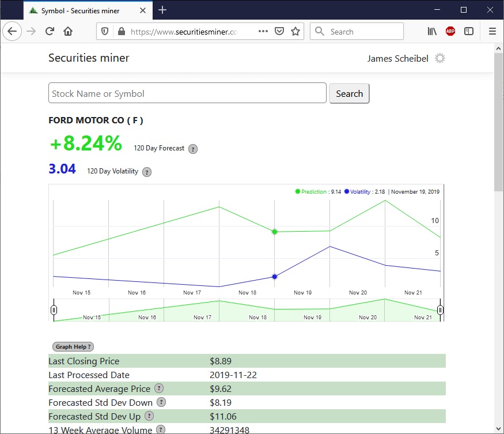504x434 pixels.
Task: Click the FORD MOTOR CO ( F ) heading
Action: [96, 120]
